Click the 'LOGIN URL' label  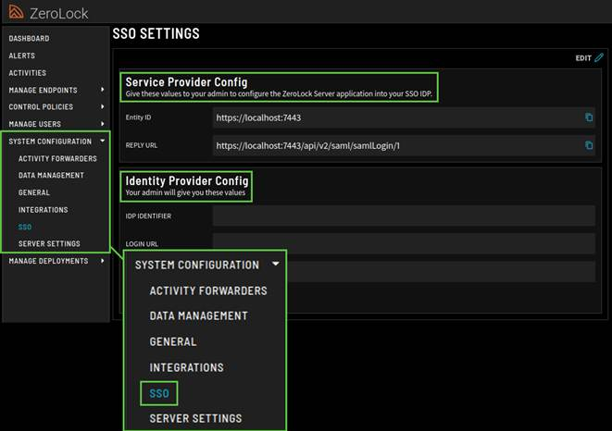tap(142, 244)
